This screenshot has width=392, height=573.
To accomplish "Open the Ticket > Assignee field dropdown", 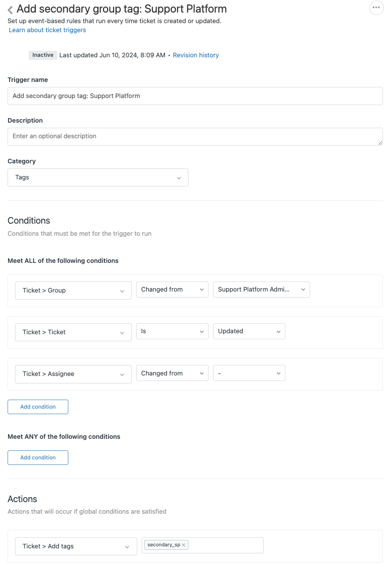I will [73, 374].
